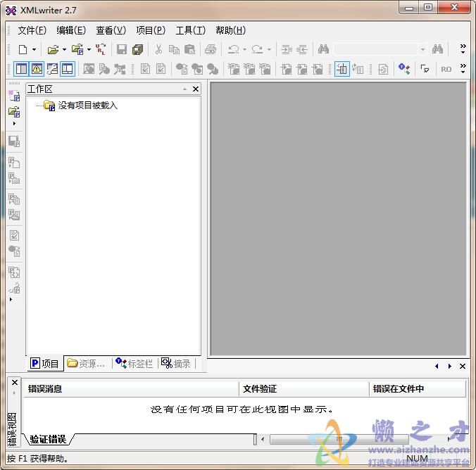The height and width of the screenshot is (470, 476).
Task: Click the document tabs right navigation arrow
Action: pos(450,367)
